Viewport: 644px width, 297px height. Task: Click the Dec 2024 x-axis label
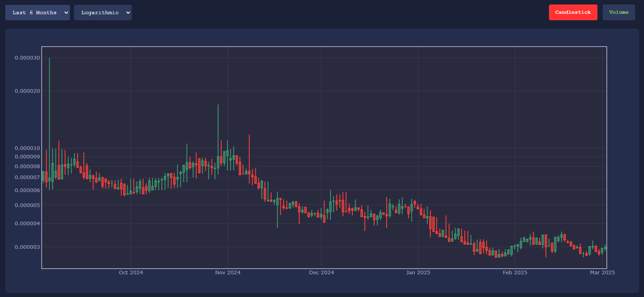pos(322,273)
